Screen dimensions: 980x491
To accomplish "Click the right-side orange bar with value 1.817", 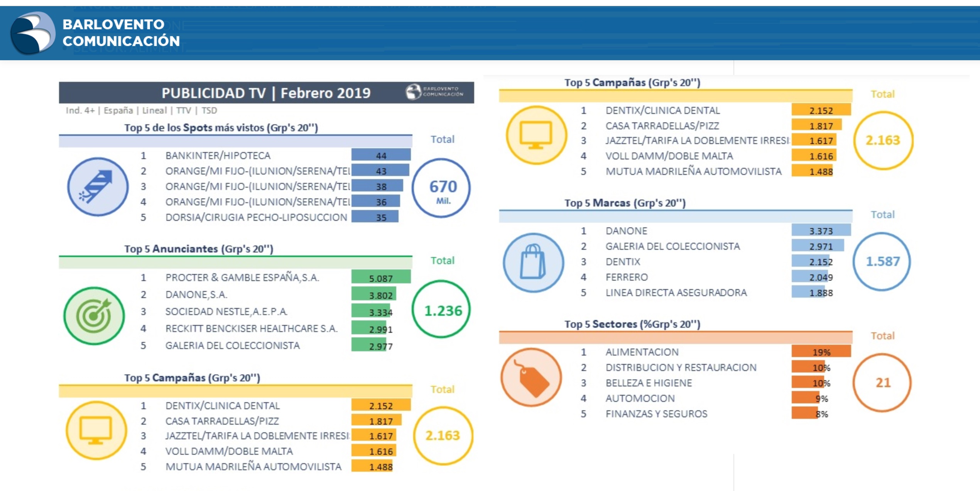I will 817,125.
